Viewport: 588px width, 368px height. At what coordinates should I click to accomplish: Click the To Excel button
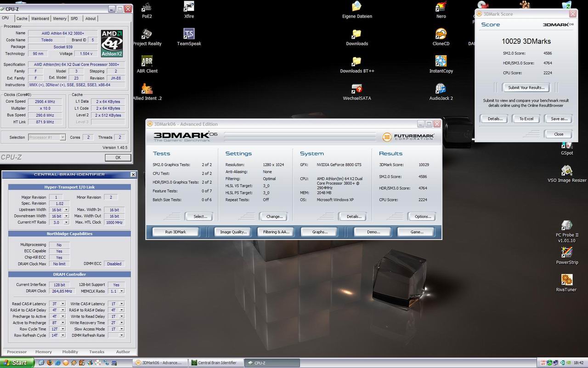[526, 119]
